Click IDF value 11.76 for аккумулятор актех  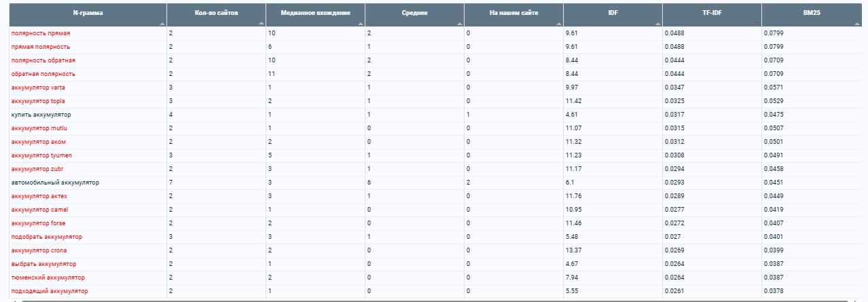tap(573, 196)
